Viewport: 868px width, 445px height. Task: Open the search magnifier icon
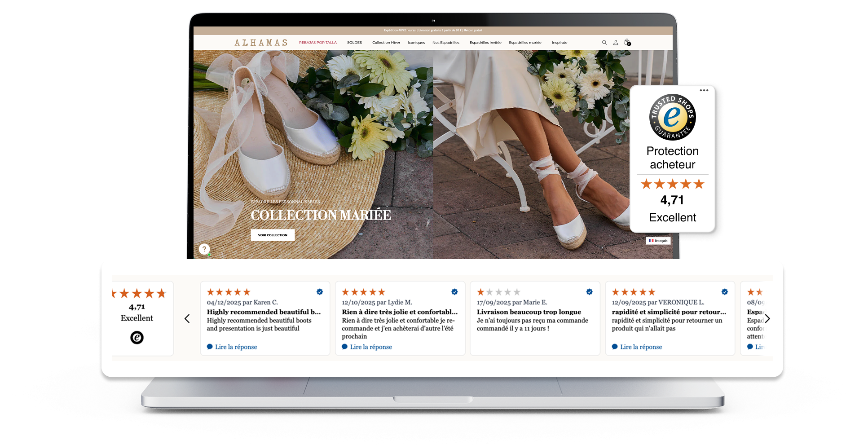click(x=604, y=43)
